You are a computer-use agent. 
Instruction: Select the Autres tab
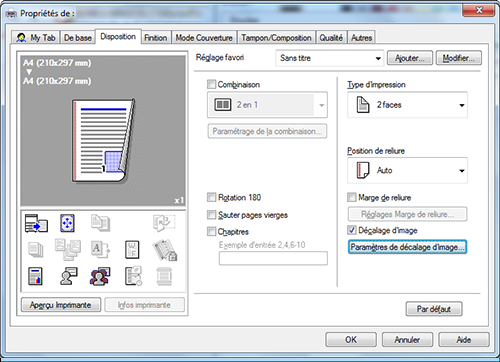[x=361, y=38]
